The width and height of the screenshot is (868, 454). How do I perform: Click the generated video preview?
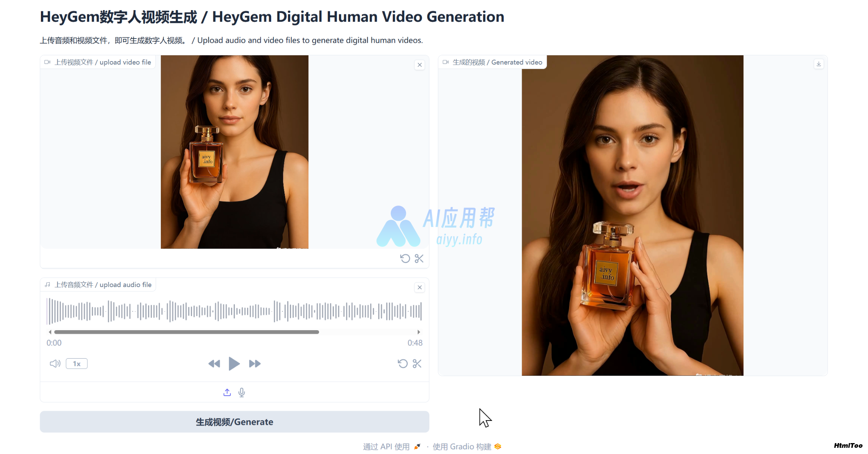pos(632,215)
